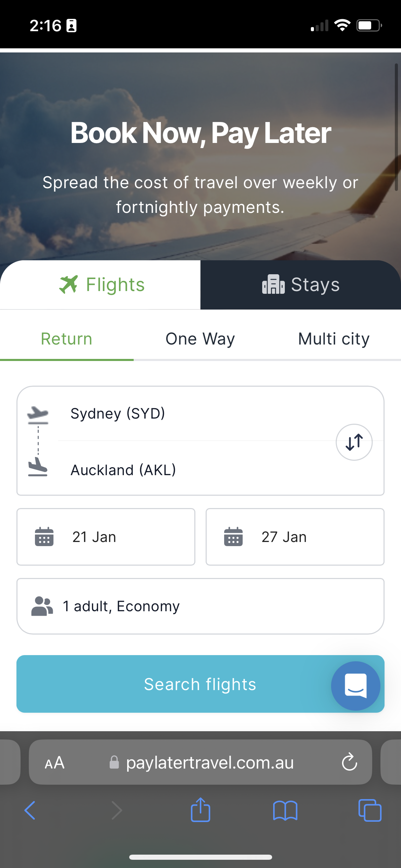This screenshot has width=401, height=868.
Task: Open the Stays tab
Action: click(x=301, y=285)
